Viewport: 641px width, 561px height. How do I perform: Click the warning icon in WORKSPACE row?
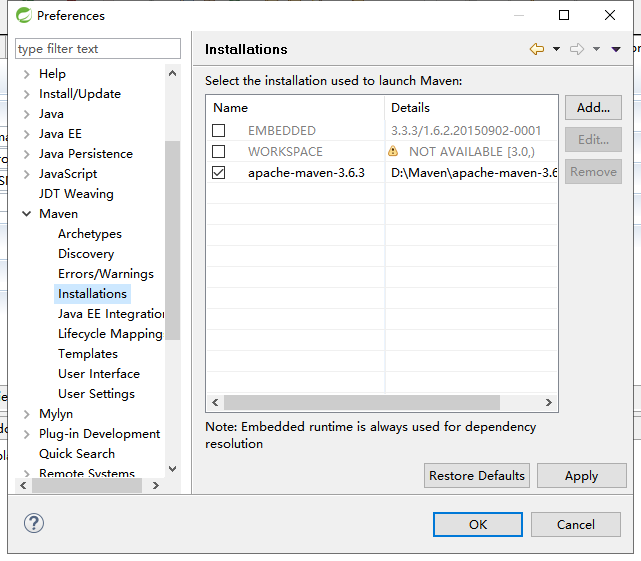(x=393, y=151)
